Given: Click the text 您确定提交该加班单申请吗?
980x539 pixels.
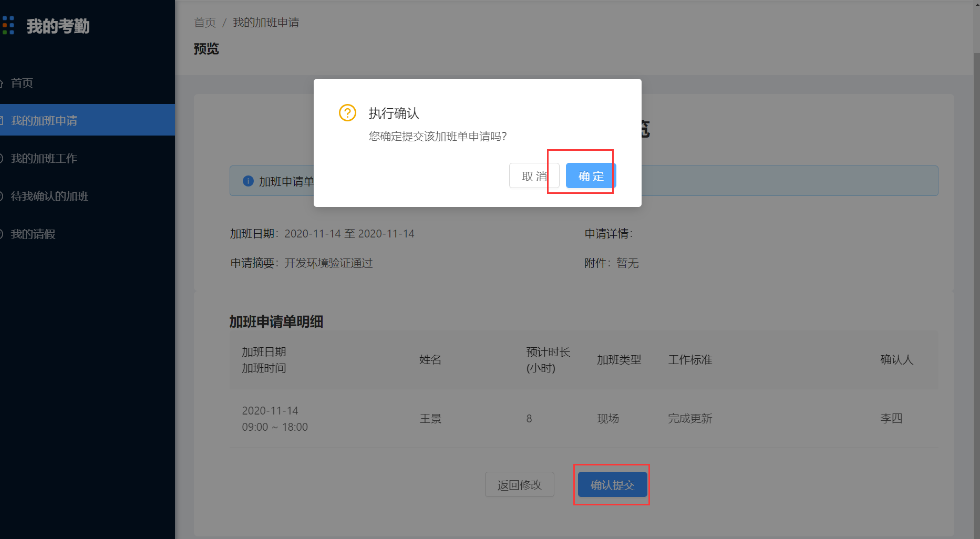Looking at the screenshot, I should (438, 137).
